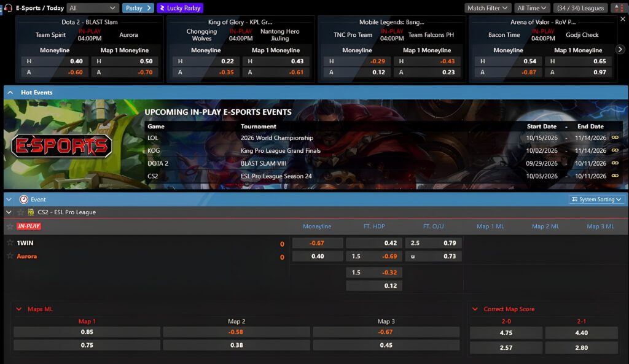This screenshot has height=364, width=629.
Task: Bet TNC Pro Team Moneyline -0.29
Action: point(357,61)
